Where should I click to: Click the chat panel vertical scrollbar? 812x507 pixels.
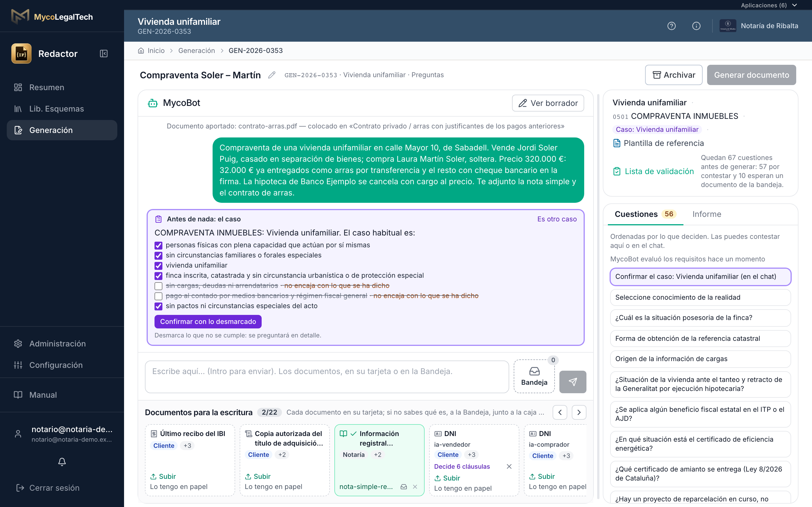pyautogui.click(x=598, y=295)
